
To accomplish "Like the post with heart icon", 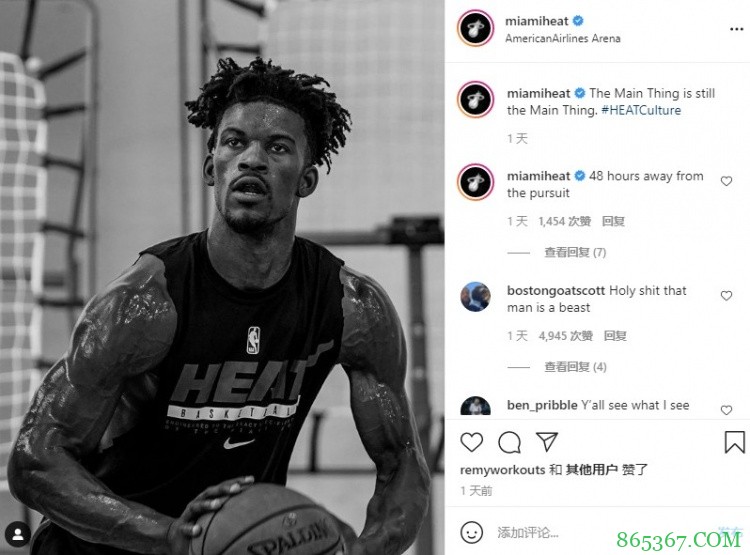I will click(x=471, y=442).
